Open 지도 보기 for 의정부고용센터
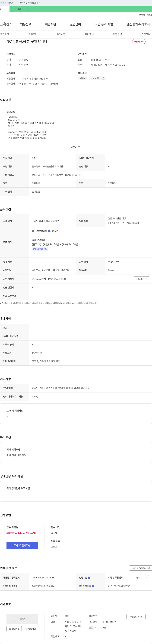Screen dimensions: 152x644 (142, 577)
